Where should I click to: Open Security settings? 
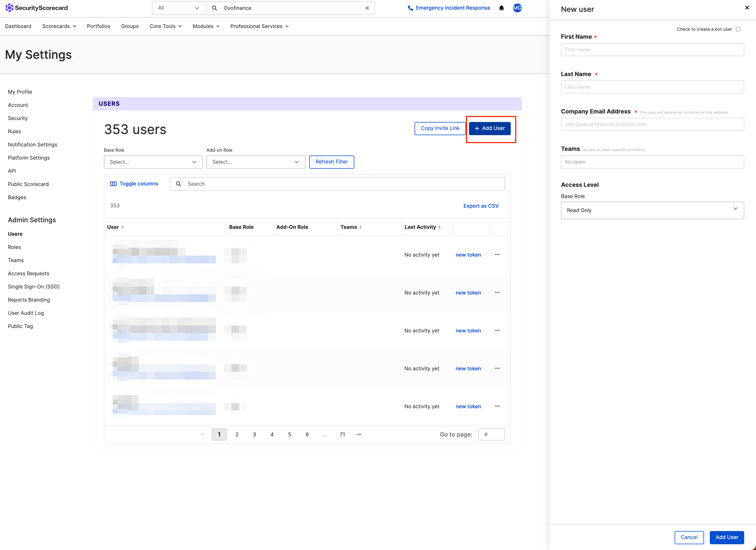[x=18, y=118]
